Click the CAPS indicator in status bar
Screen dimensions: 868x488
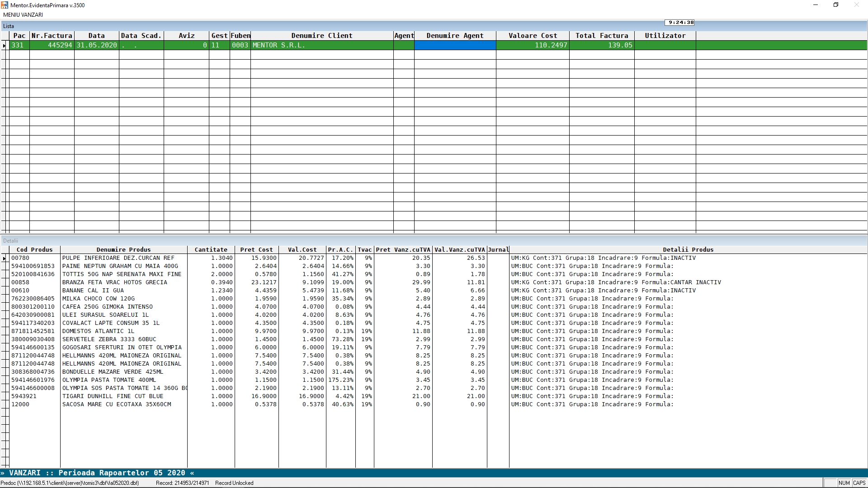(859, 483)
